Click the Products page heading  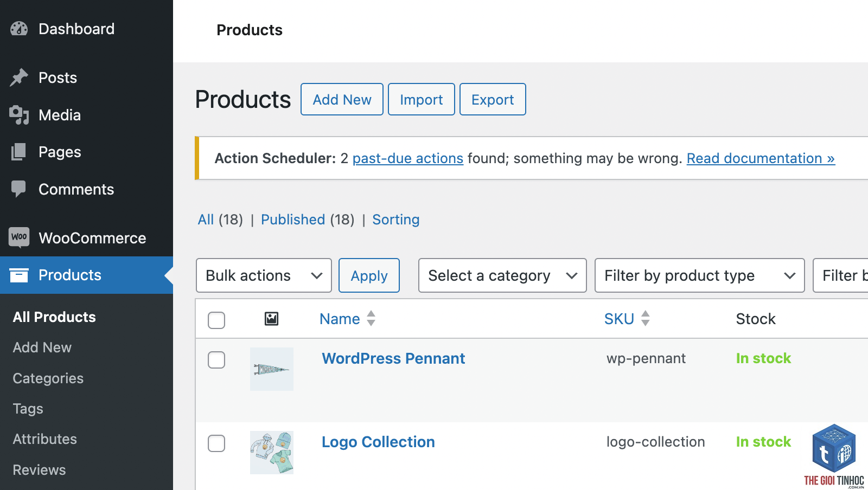coord(243,99)
